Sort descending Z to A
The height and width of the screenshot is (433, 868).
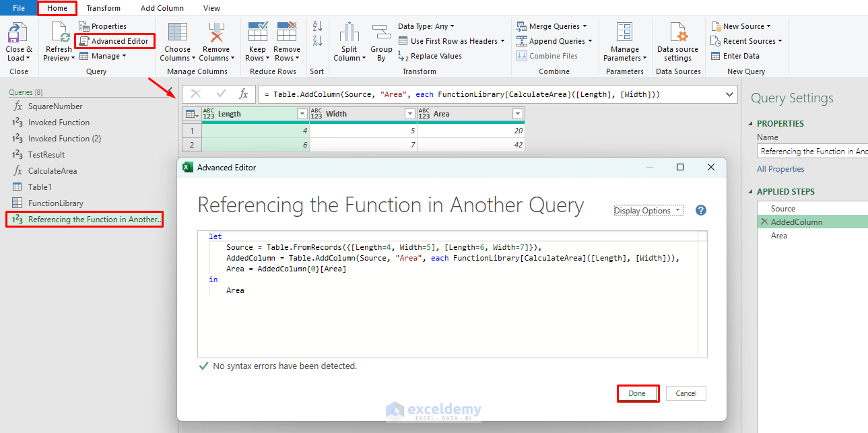click(x=317, y=40)
